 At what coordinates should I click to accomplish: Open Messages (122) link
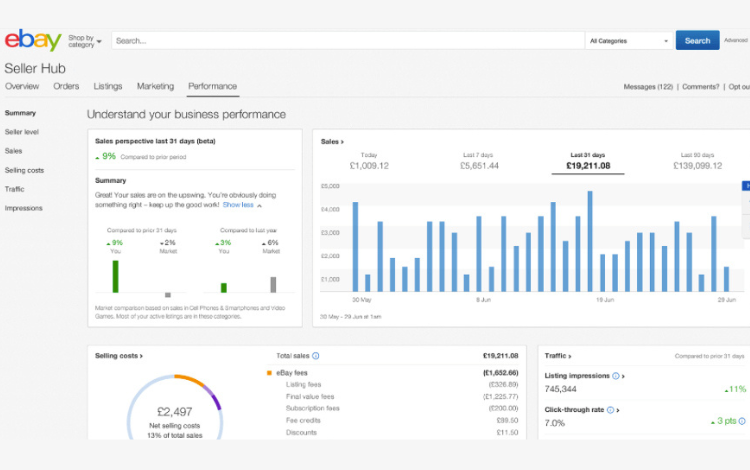[x=648, y=87]
